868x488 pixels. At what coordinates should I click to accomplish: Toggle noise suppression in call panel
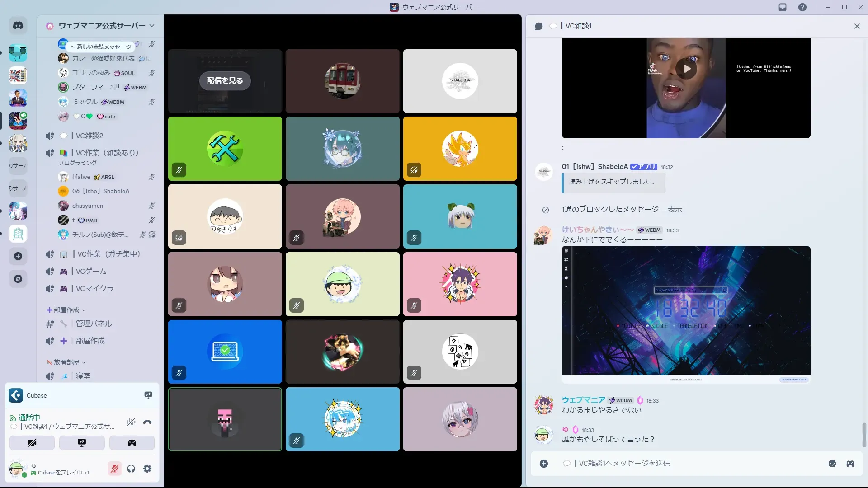pyautogui.click(x=131, y=422)
